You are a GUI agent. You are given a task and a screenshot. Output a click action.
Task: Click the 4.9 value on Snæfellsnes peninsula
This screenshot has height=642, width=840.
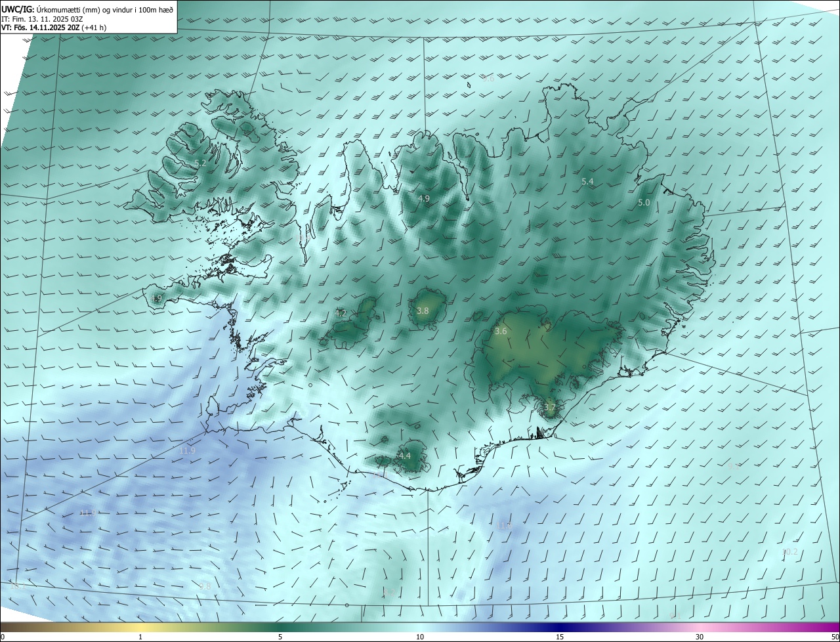(x=156, y=299)
